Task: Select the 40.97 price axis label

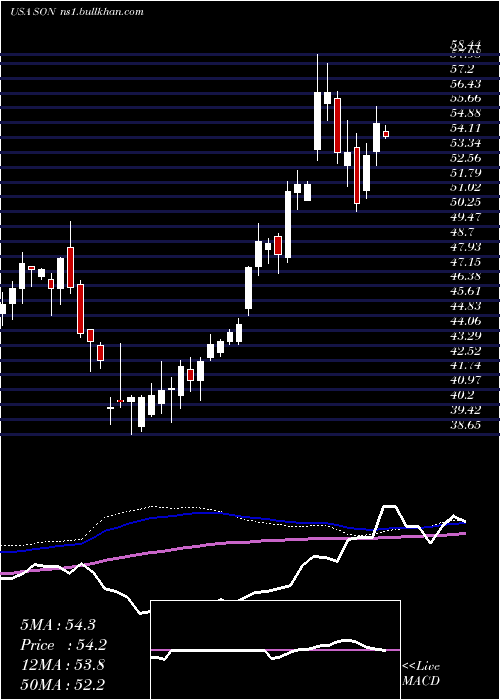Action: [466, 380]
